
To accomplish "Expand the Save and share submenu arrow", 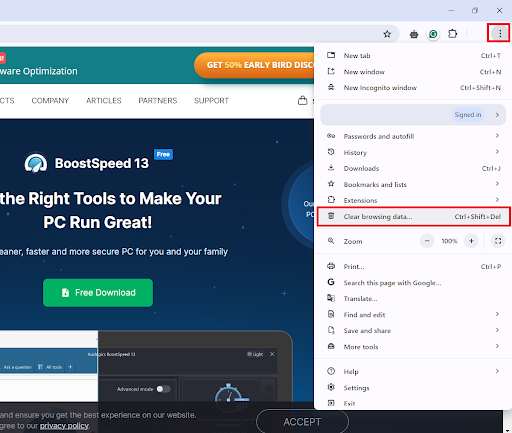I will tap(497, 330).
